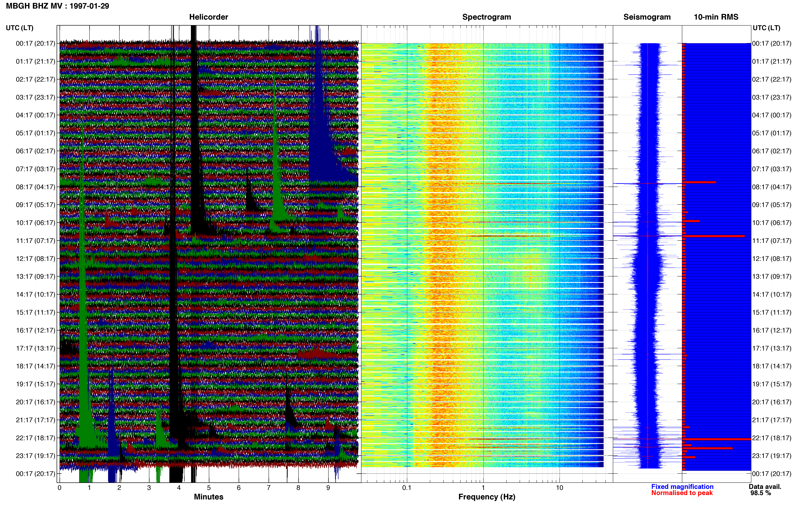Click the long red RMS bar above the 11:17 row

(x=713, y=236)
